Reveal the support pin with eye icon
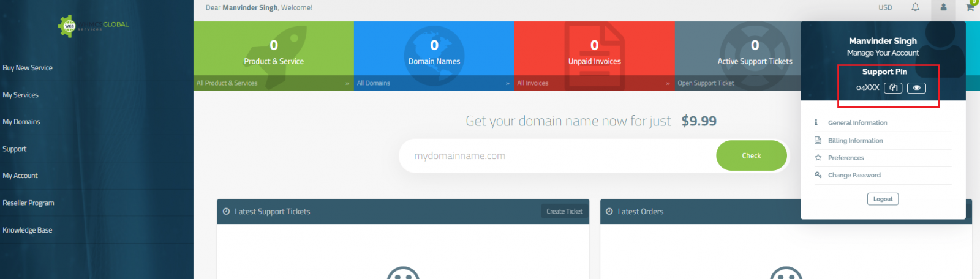Screen dimensions: 980x279 pyautogui.click(x=916, y=88)
